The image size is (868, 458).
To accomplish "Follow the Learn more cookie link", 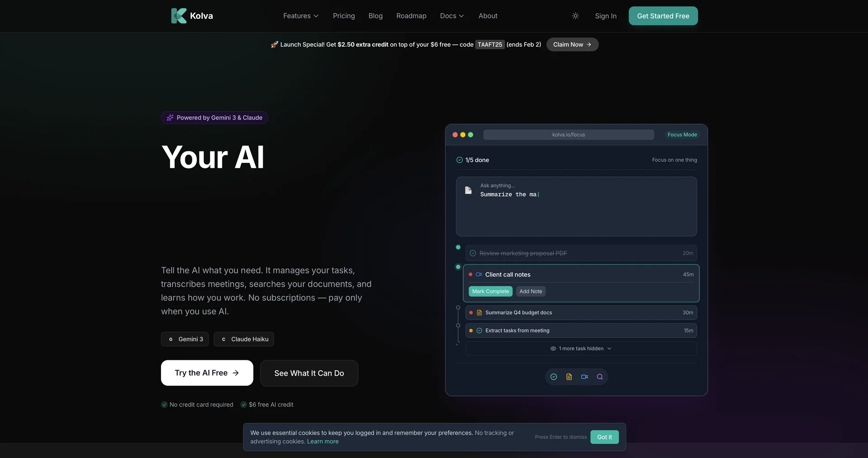I will [322, 442].
